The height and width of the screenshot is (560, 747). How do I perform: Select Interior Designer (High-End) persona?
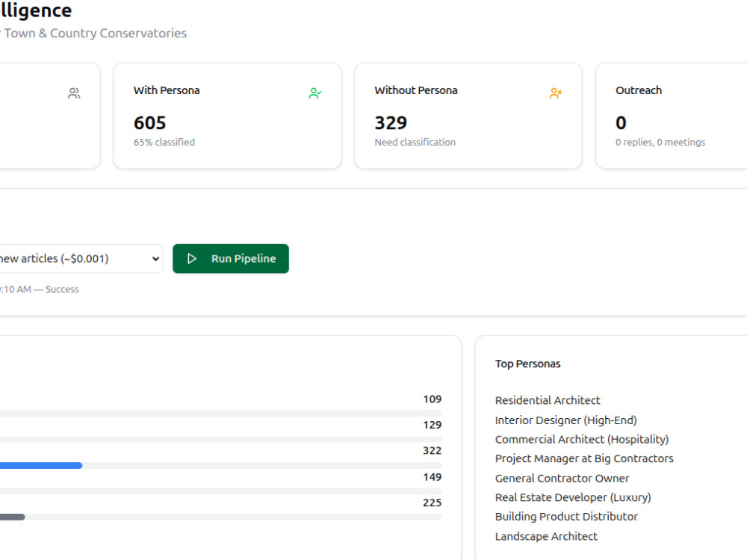(566, 420)
